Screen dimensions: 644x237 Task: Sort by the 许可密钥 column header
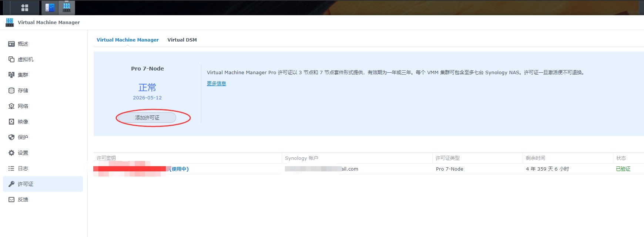188,158
